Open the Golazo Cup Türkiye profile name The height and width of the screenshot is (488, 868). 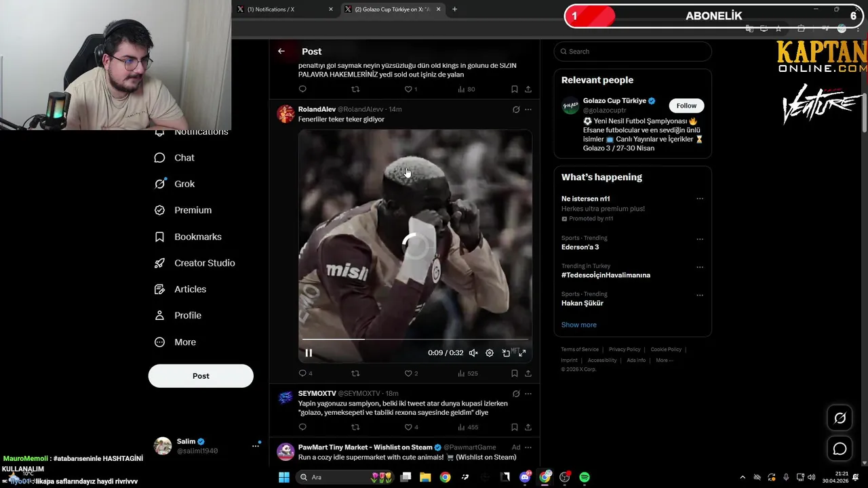[x=614, y=100]
